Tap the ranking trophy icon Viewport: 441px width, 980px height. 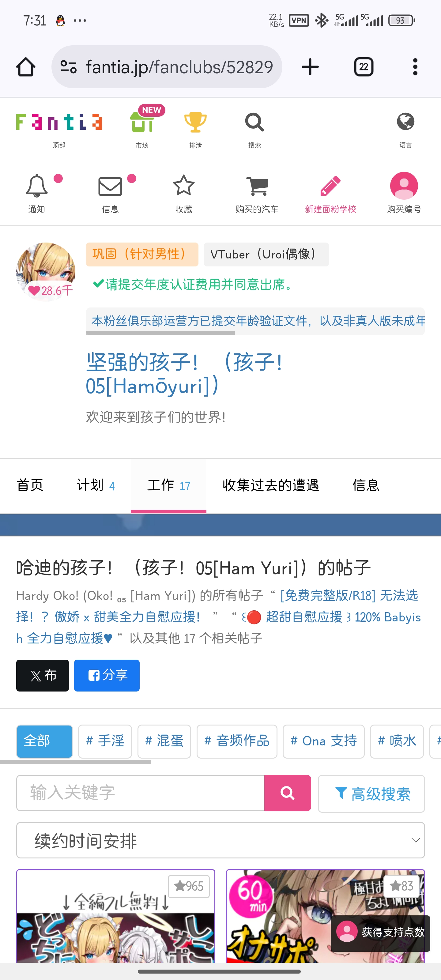(195, 122)
